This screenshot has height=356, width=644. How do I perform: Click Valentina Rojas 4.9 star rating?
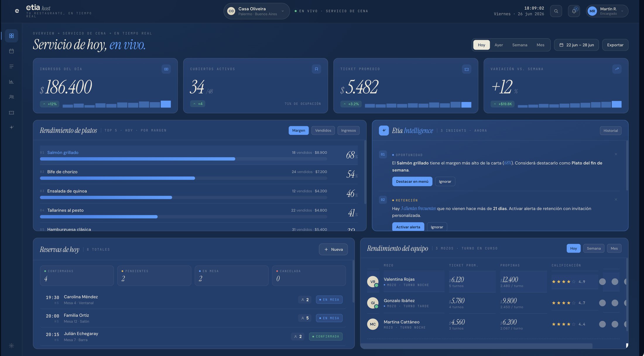(x=568, y=282)
